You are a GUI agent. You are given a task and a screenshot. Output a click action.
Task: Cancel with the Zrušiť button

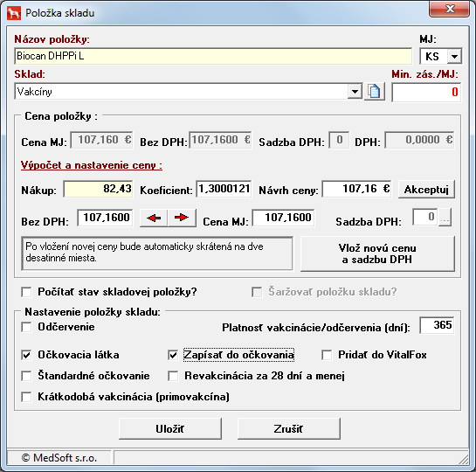click(288, 428)
